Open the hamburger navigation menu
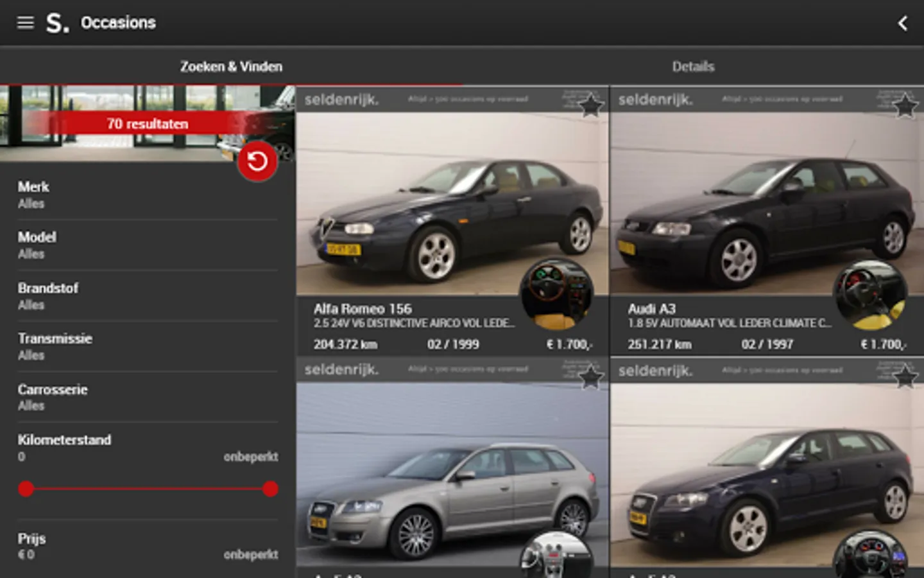 [25, 23]
